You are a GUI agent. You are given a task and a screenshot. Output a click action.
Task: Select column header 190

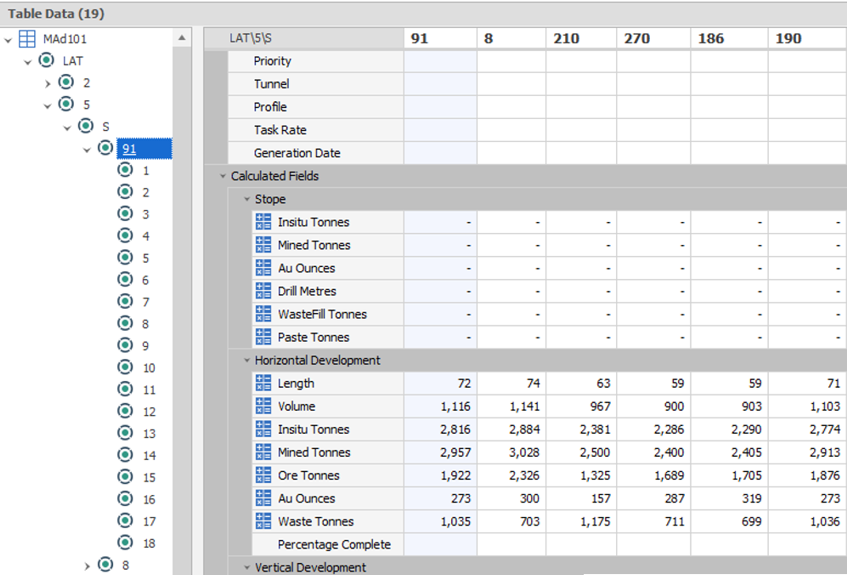point(808,38)
